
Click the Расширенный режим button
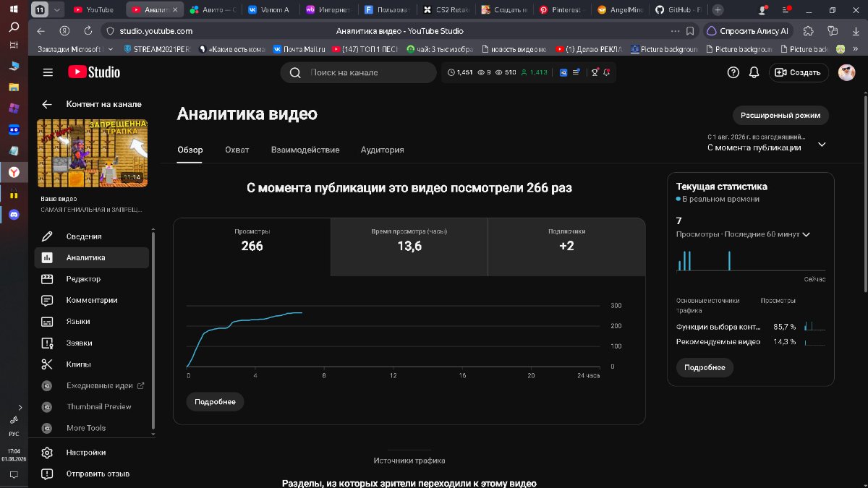click(x=781, y=115)
